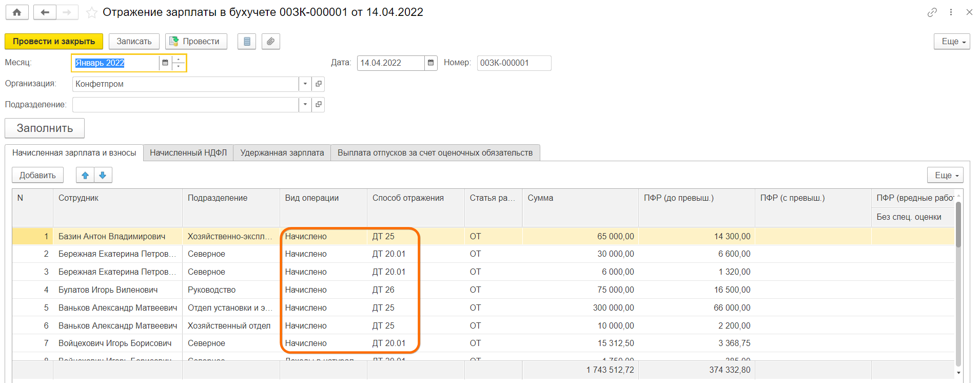Click the Провести button
The width and height of the screenshot is (980, 383).
pyautogui.click(x=196, y=42)
